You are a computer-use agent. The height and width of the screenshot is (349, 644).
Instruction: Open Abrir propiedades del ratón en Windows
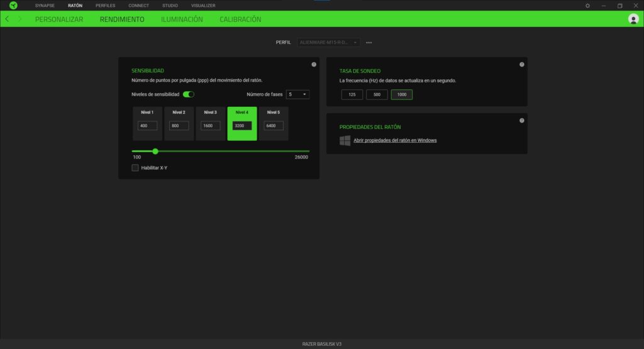point(394,140)
